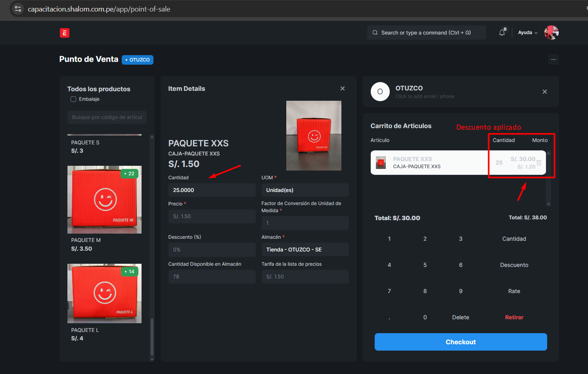Click the trash icon on the cart item
This screenshot has width=588, height=374.
tap(539, 163)
